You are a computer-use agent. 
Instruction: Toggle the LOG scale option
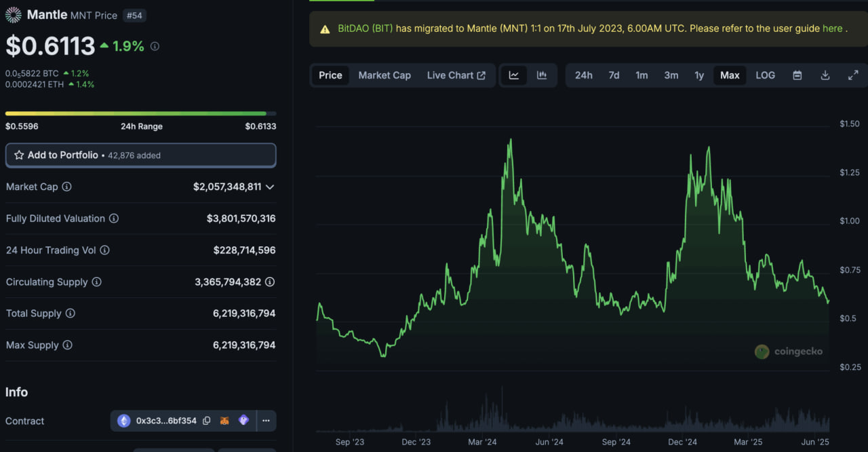click(x=765, y=75)
